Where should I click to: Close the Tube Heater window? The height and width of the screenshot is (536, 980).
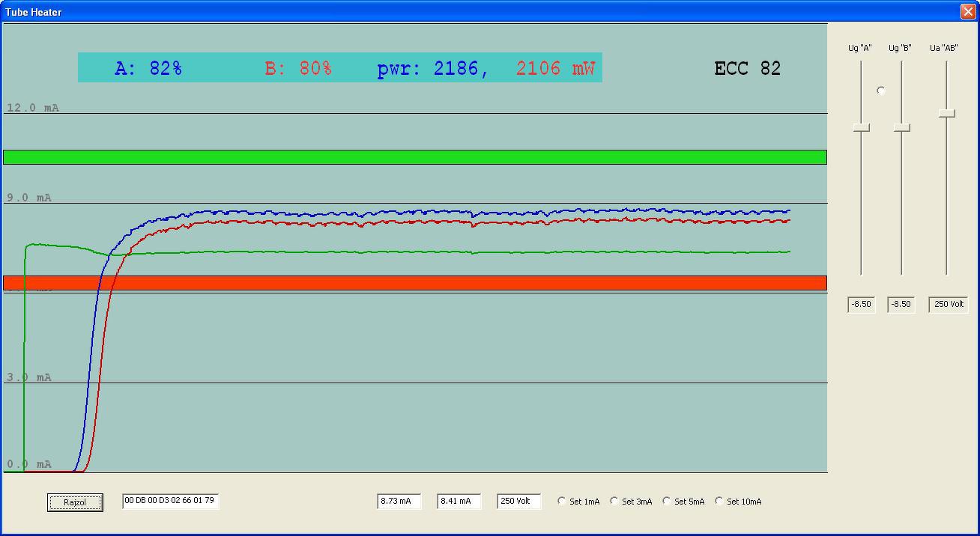tap(967, 12)
